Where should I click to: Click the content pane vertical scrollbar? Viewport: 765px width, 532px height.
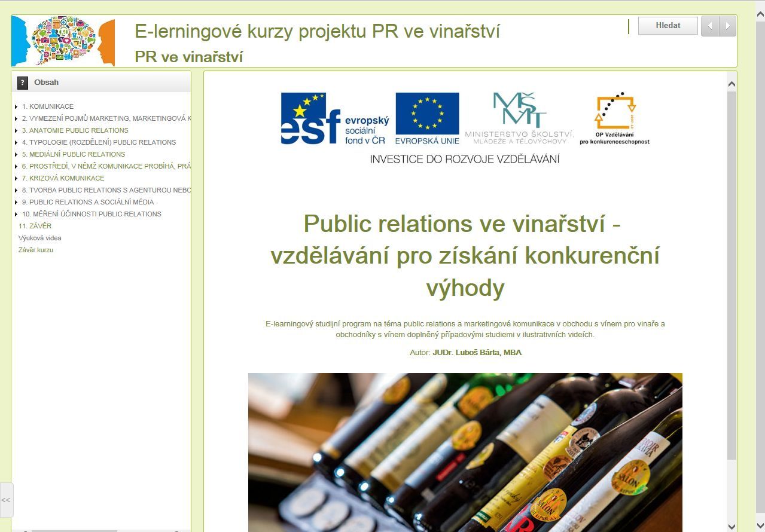[x=732, y=275]
